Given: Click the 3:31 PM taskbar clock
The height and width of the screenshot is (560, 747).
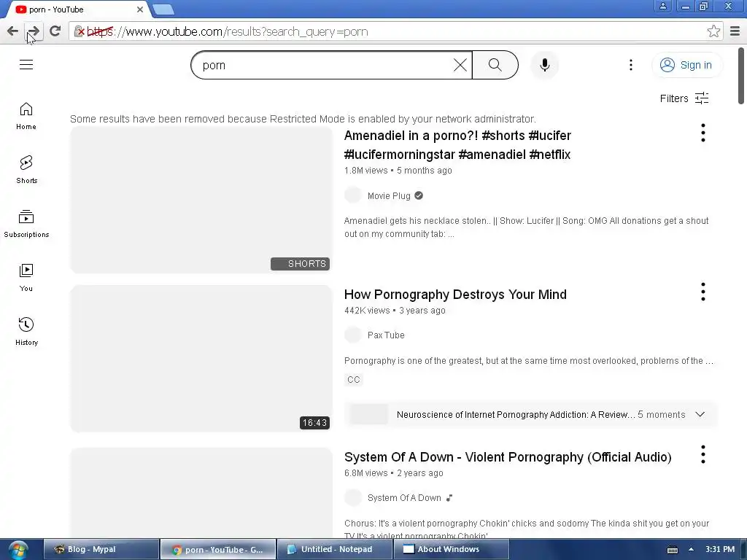Looking at the screenshot, I should (720, 549).
